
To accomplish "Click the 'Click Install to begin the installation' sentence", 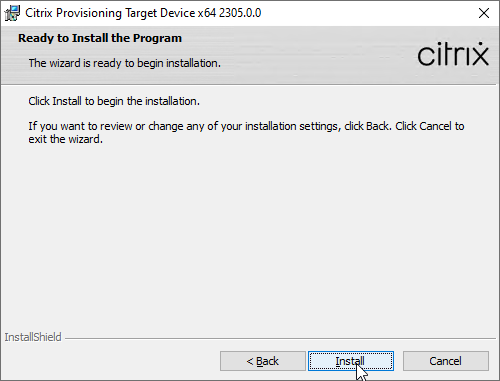I will (114, 101).
